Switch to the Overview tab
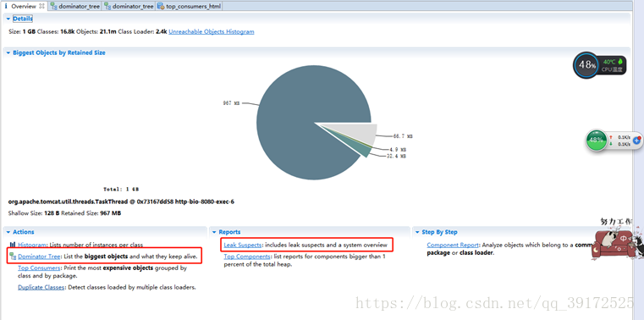This screenshot has width=644, height=320. (x=24, y=6)
